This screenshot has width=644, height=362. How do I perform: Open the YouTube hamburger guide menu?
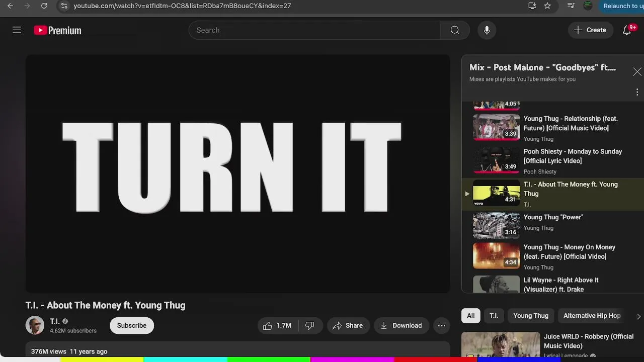coord(17,30)
